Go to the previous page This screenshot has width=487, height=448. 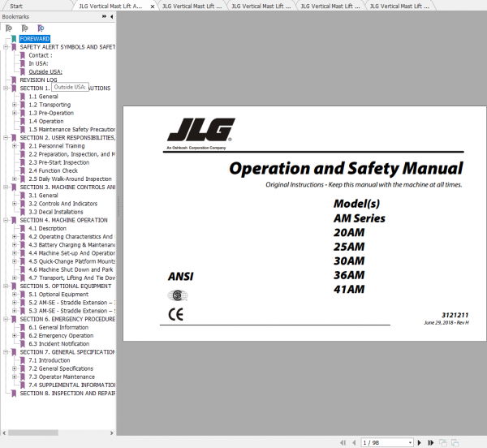click(354, 442)
